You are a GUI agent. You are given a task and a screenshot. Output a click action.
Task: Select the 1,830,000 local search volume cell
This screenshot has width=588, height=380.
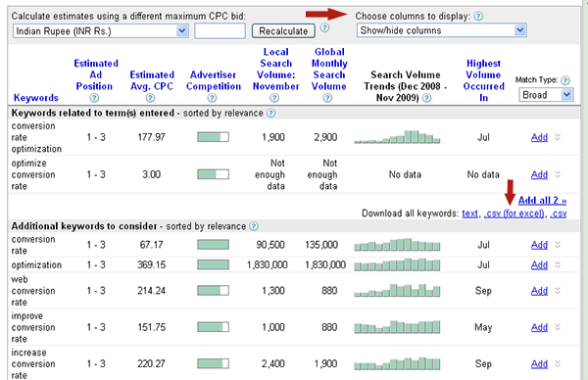(267, 265)
